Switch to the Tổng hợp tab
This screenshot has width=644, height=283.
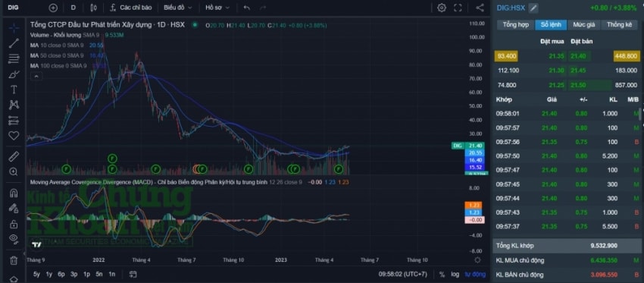coord(515,25)
